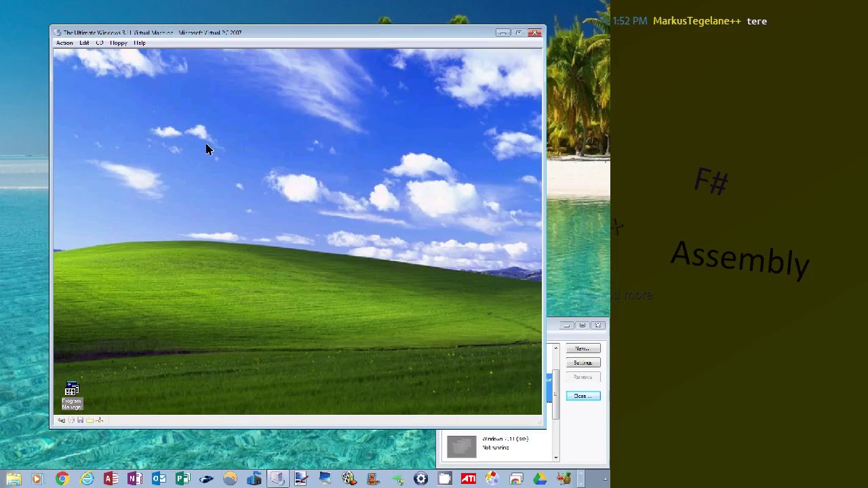The image size is (868, 488).
Task: Open the gear settings app in taskbar
Action: click(x=420, y=479)
